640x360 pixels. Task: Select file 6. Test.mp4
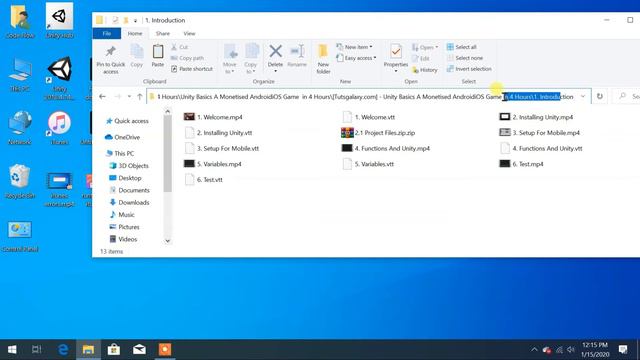point(522,164)
